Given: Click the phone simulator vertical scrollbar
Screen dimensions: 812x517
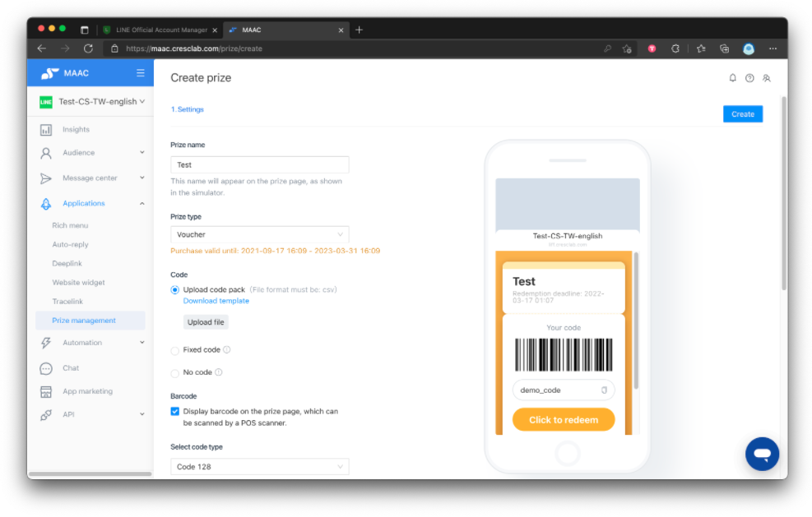Looking at the screenshot, I should (636, 321).
